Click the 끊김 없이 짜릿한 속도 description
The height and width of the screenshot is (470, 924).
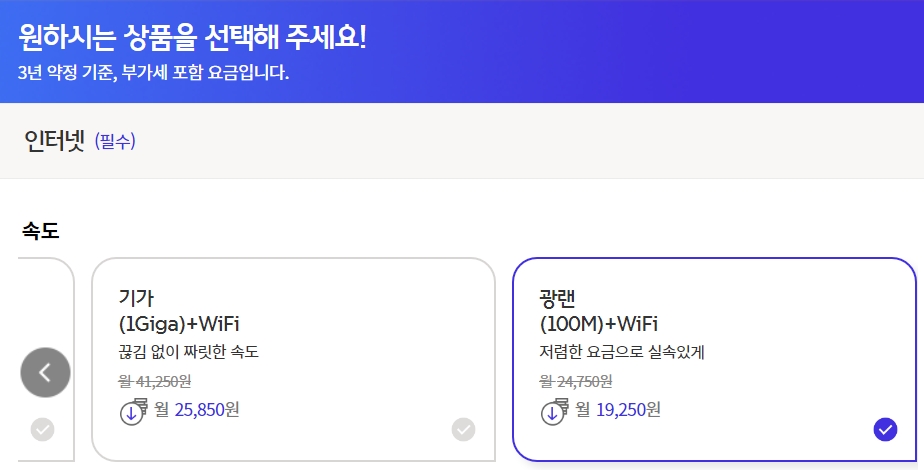tap(189, 352)
